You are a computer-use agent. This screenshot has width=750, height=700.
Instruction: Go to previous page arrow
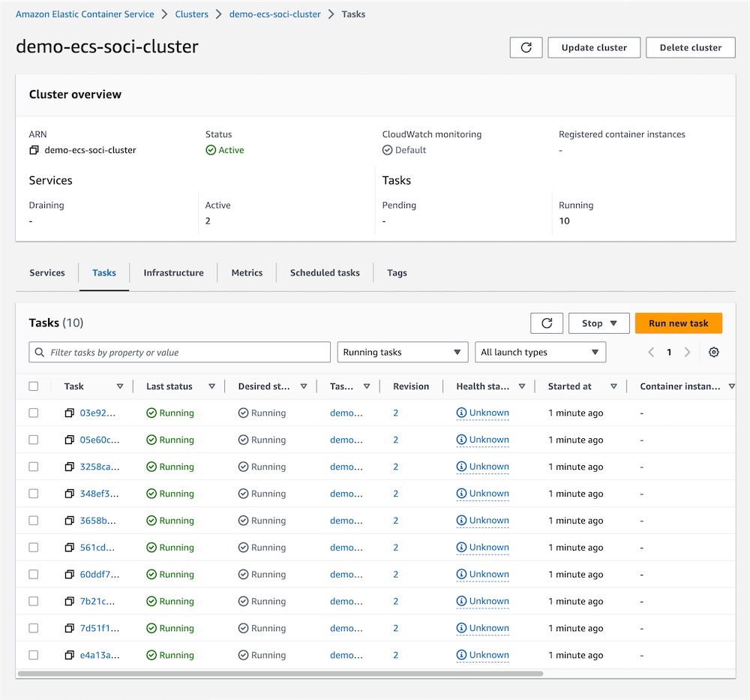651,352
